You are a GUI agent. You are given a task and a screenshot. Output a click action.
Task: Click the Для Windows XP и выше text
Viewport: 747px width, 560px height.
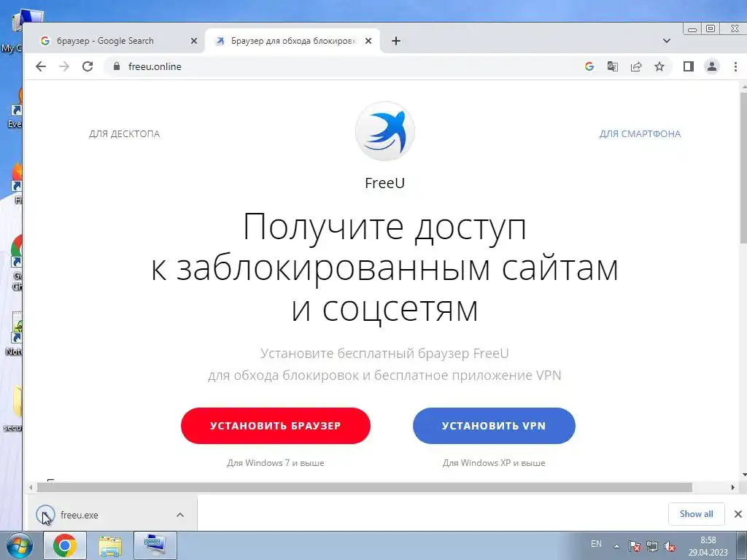pos(494,463)
